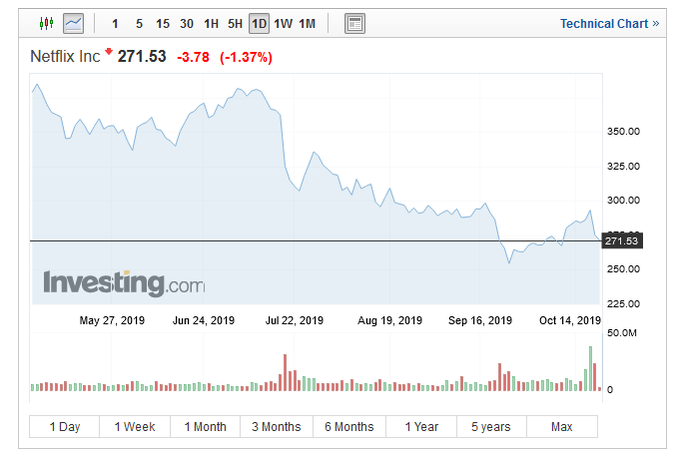
Task: Show the 6 Months range
Action: coord(349,426)
